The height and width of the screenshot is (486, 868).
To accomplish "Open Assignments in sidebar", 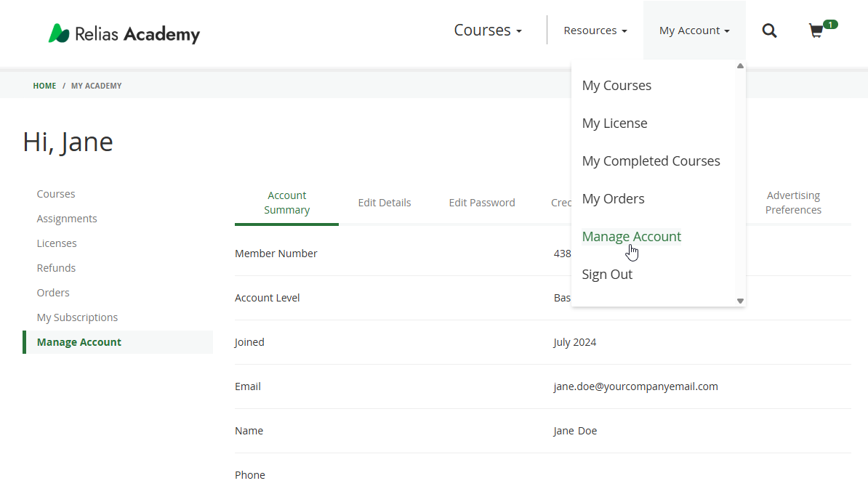I will [x=67, y=219].
